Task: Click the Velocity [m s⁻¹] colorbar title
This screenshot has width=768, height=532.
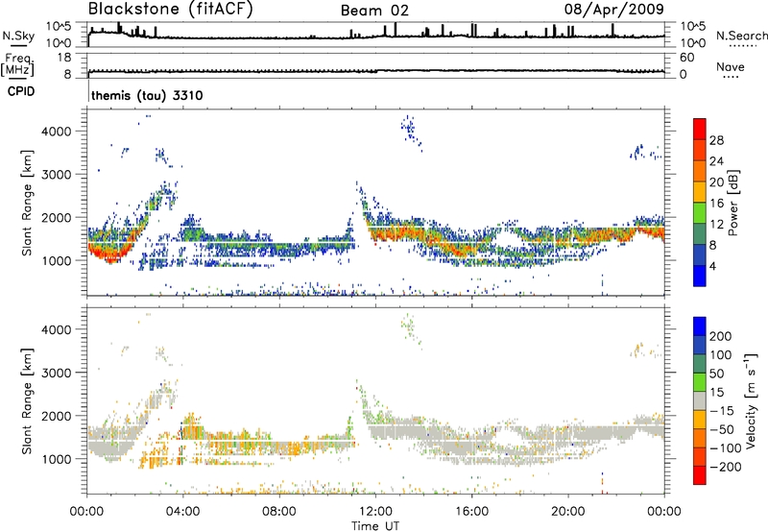Action: pos(751,400)
